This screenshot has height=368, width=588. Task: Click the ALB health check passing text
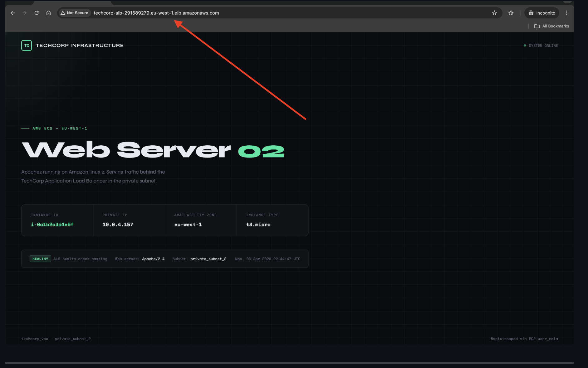(80, 259)
